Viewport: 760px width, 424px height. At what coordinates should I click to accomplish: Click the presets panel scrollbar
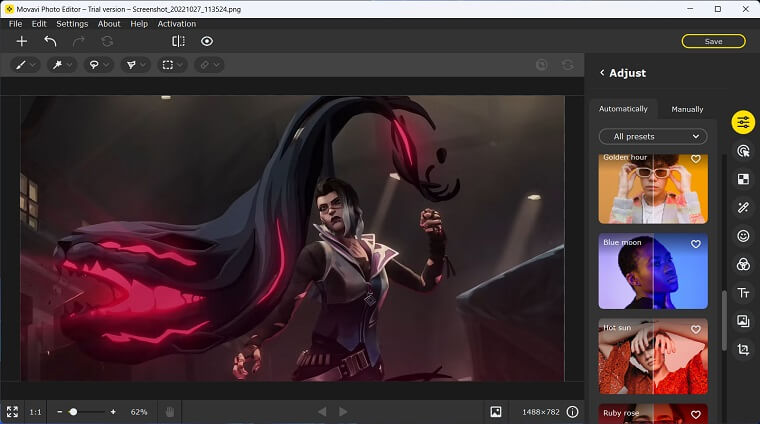(724, 320)
